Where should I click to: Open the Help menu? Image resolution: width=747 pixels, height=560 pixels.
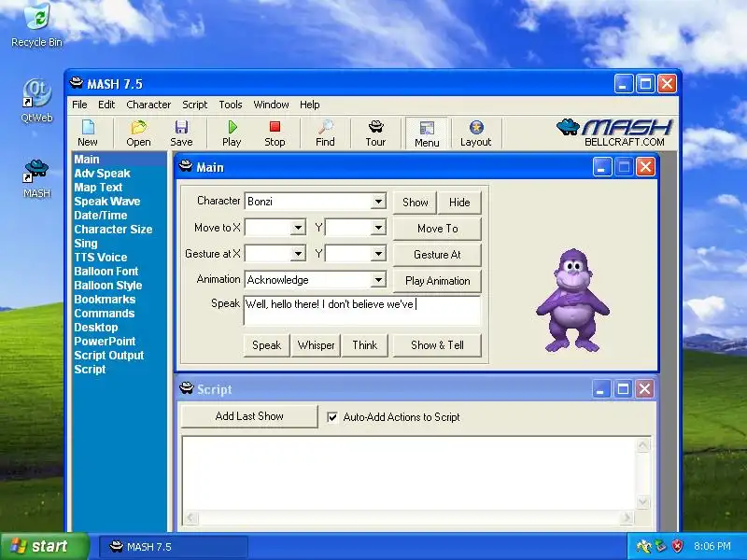pos(310,105)
